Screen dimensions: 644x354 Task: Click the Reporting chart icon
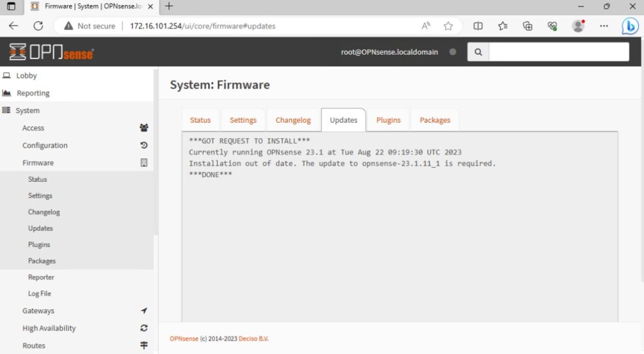6,93
